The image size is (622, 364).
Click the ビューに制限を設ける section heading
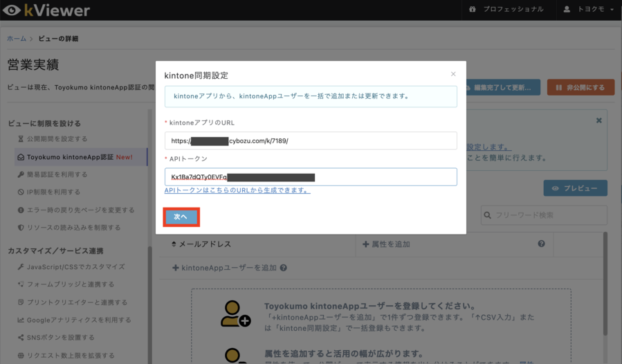(44, 123)
